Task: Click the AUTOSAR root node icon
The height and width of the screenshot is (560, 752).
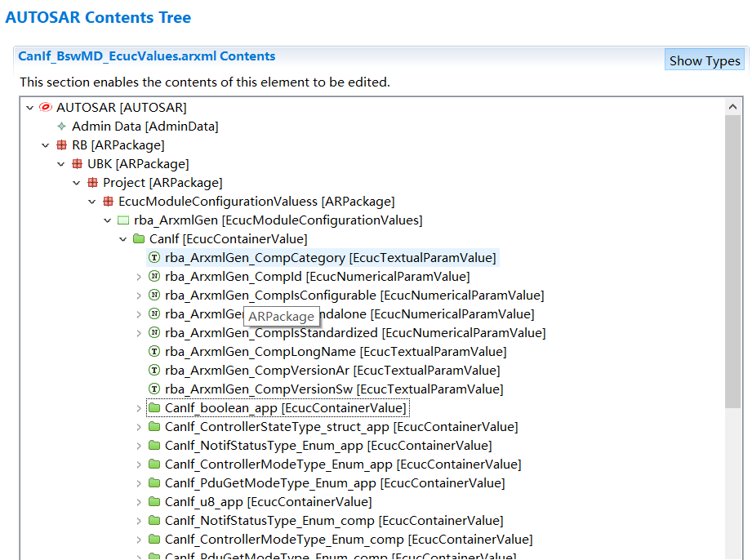Action: [x=46, y=108]
